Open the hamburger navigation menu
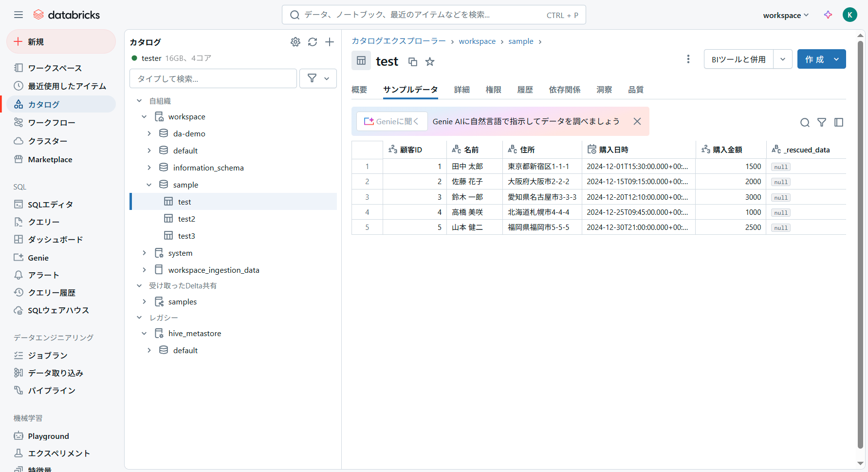This screenshot has width=868, height=472. click(x=18, y=15)
